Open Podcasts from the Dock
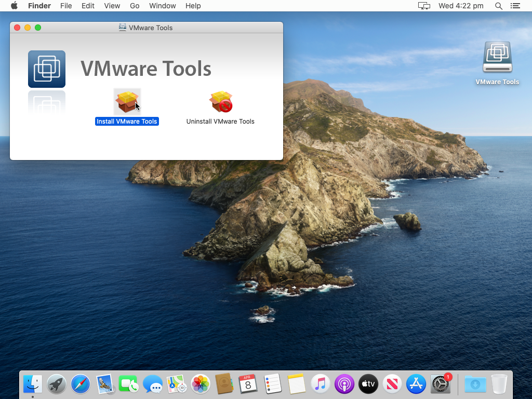 tap(344, 384)
